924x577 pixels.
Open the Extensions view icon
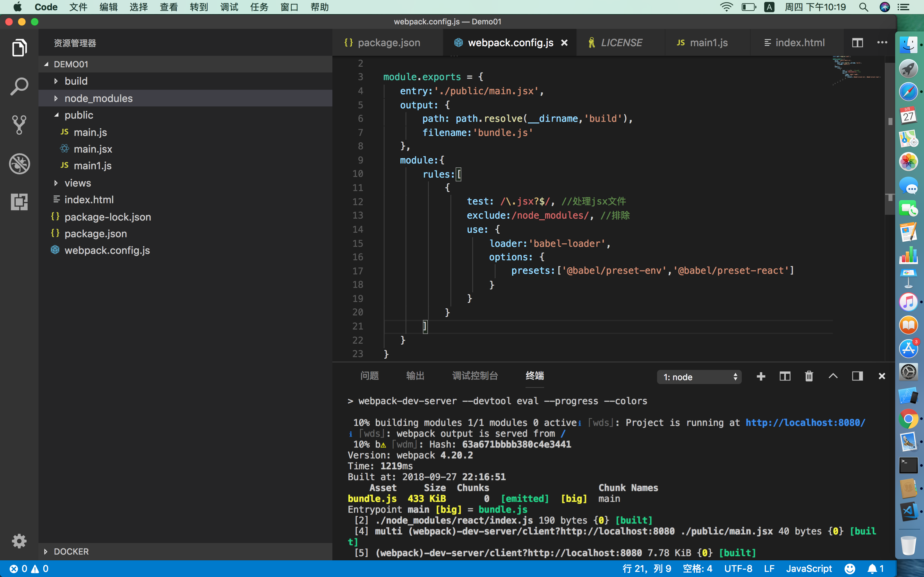[x=19, y=202]
